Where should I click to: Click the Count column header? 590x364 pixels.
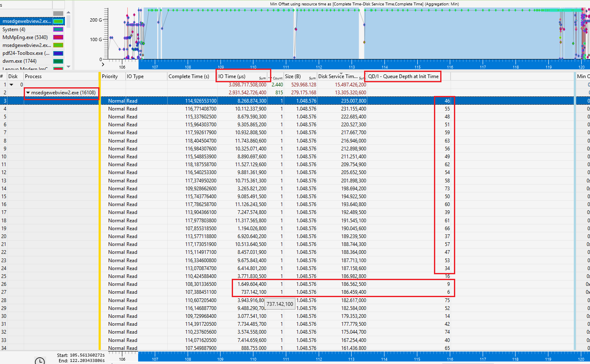coord(278,78)
